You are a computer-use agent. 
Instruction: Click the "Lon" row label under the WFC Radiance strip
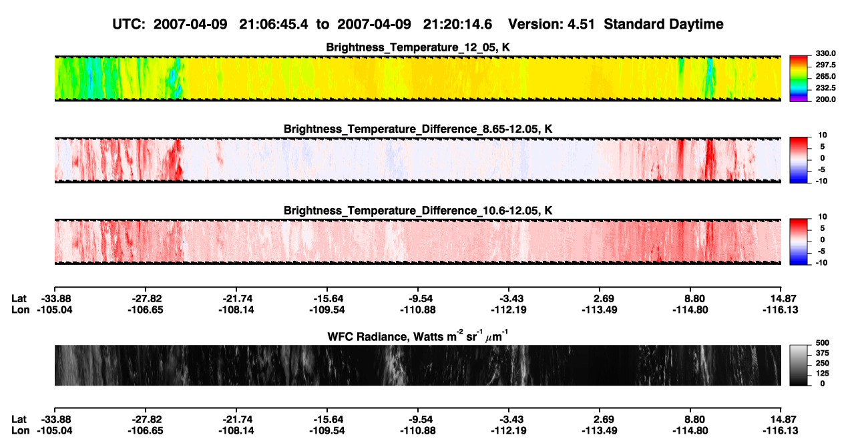point(21,431)
